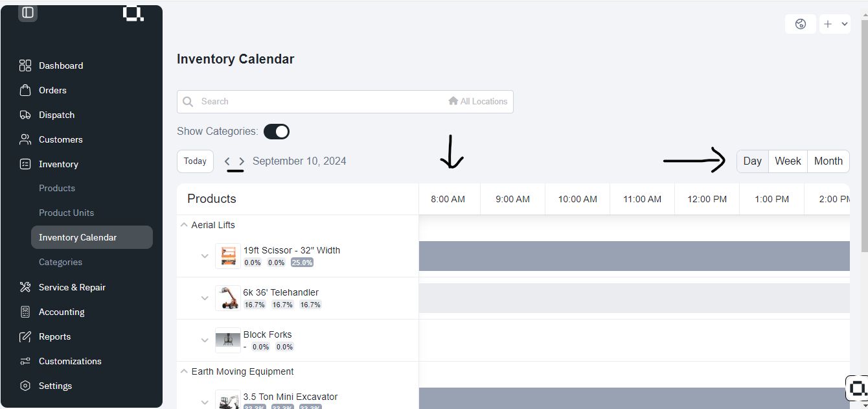The width and height of the screenshot is (868, 409).
Task: Open the All Locations filter
Action: click(478, 101)
